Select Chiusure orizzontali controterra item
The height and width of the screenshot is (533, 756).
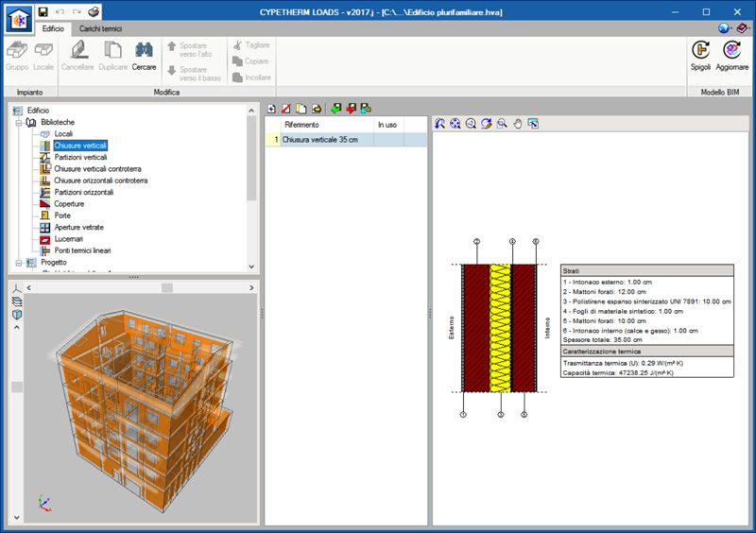pyautogui.click(x=101, y=181)
